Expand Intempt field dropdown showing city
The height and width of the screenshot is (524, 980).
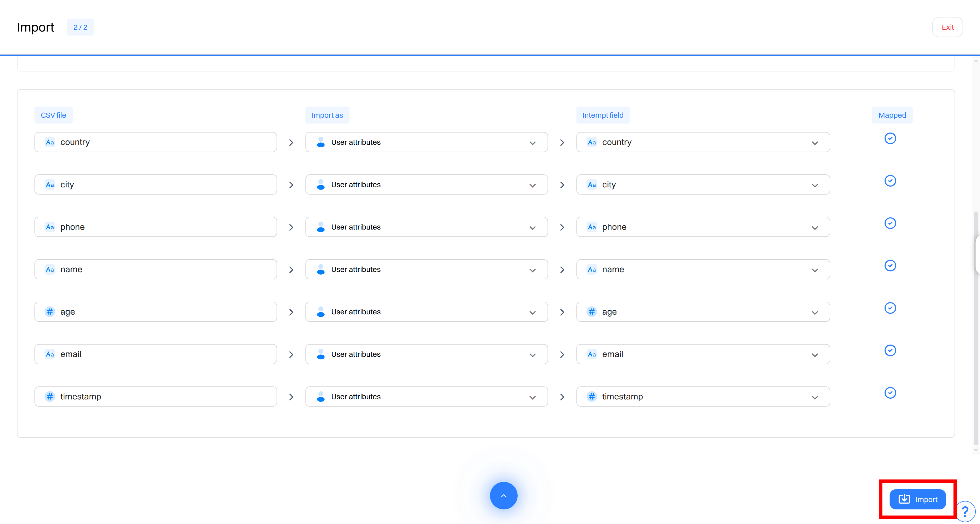(703, 184)
